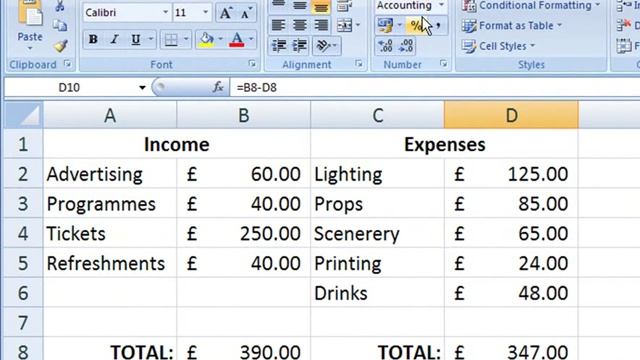Viewport: 640px width, 360px height.
Task: Open Number group dialog launcher
Action: pyautogui.click(x=444, y=64)
